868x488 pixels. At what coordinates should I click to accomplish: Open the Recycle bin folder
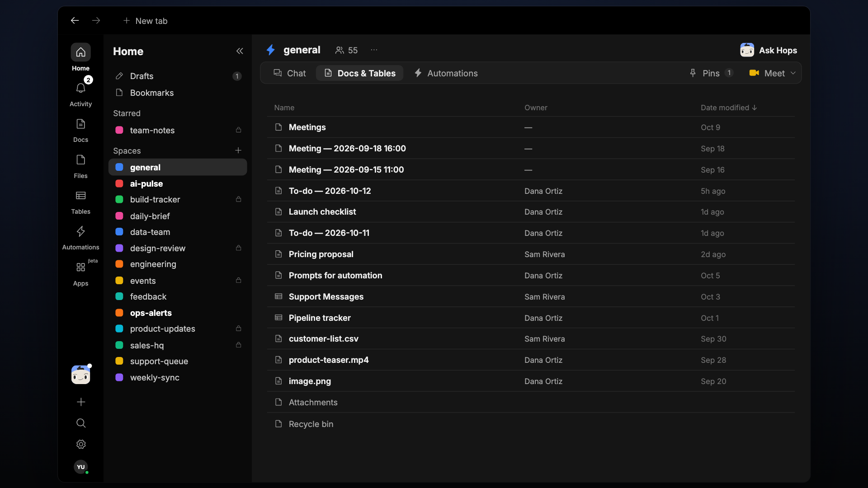pyautogui.click(x=530, y=424)
